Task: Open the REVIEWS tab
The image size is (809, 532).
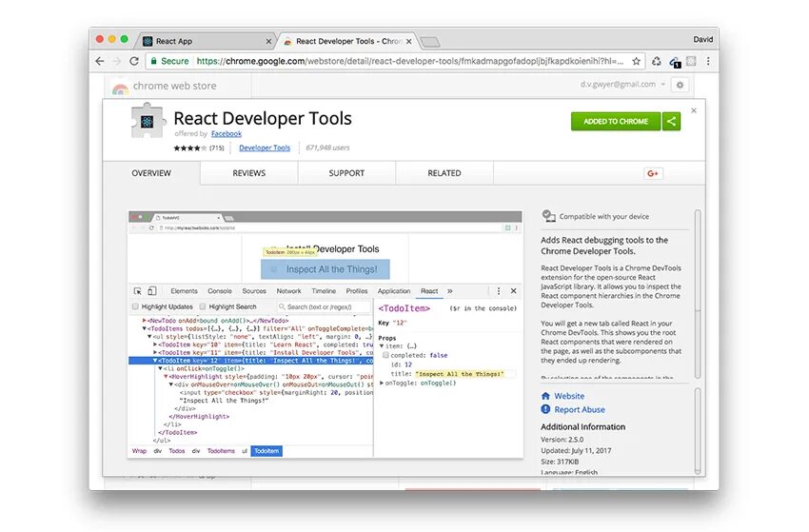Action: pos(248,173)
